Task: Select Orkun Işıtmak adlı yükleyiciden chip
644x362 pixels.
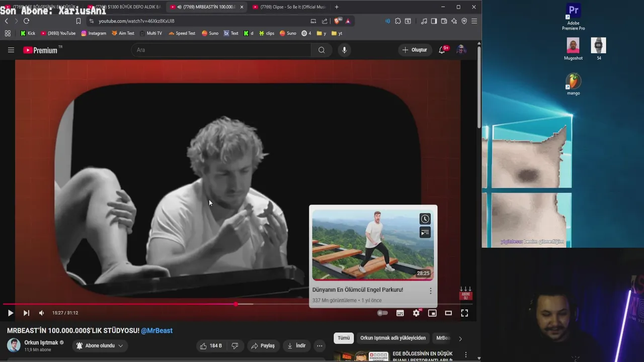Action: 393,338
